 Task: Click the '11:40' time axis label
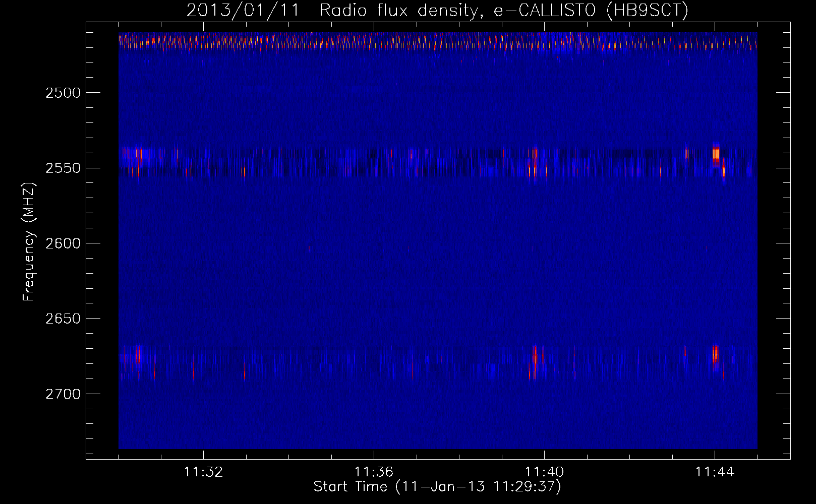point(544,472)
